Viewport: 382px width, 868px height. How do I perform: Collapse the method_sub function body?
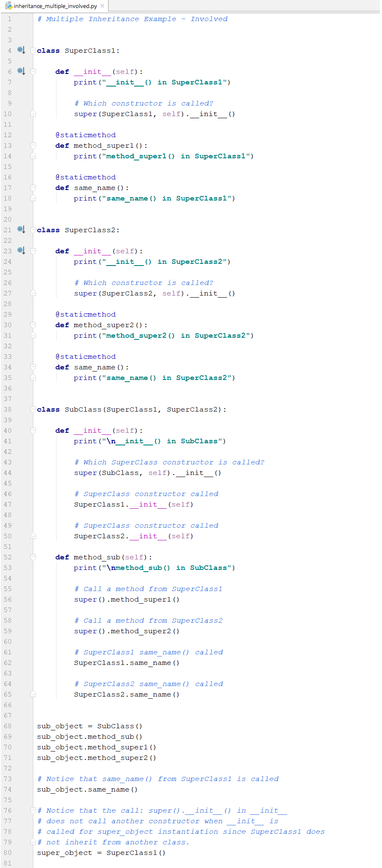33,557
